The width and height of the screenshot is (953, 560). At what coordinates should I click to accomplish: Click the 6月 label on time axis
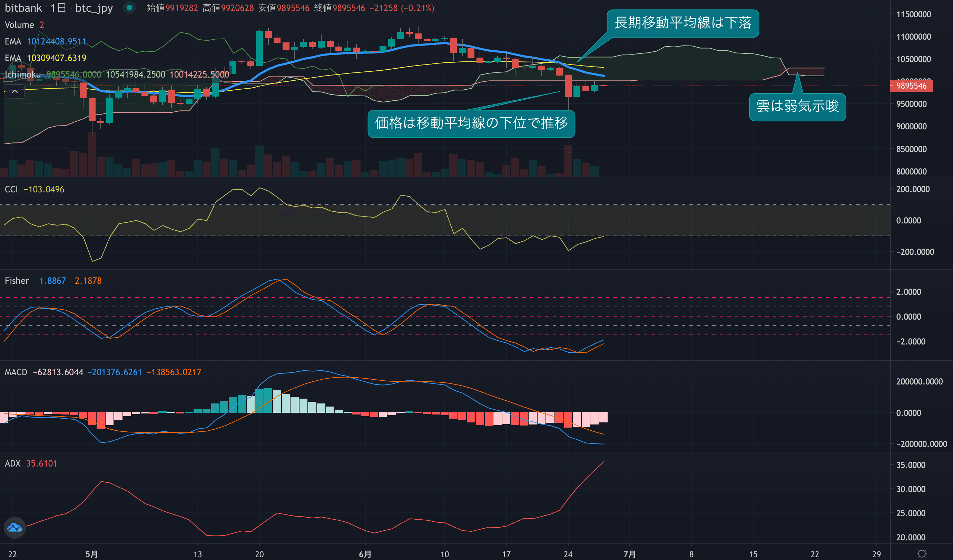tap(365, 554)
